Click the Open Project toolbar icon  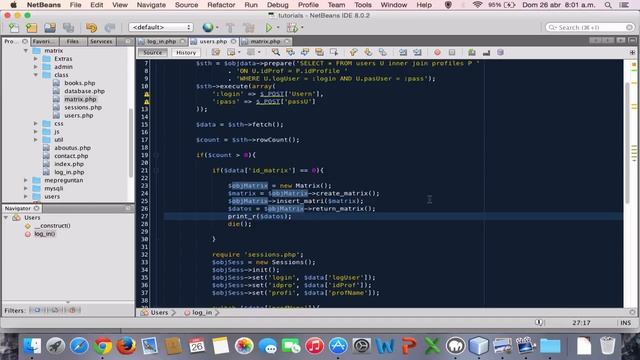tap(50, 28)
